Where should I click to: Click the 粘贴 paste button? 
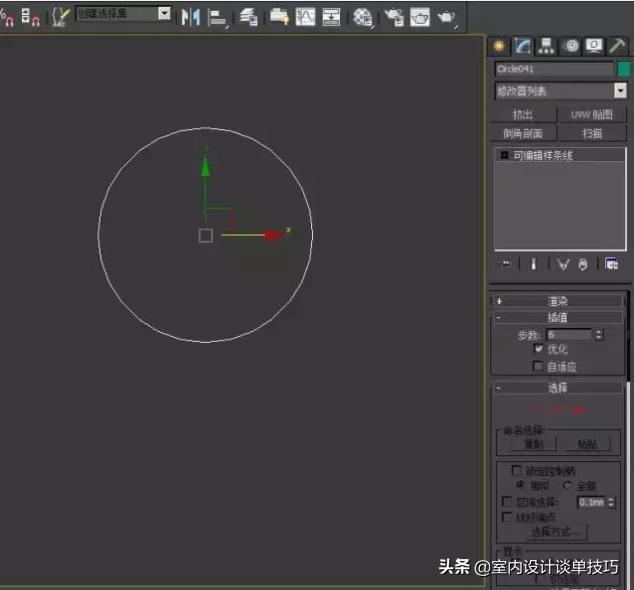click(x=588, y=444)
